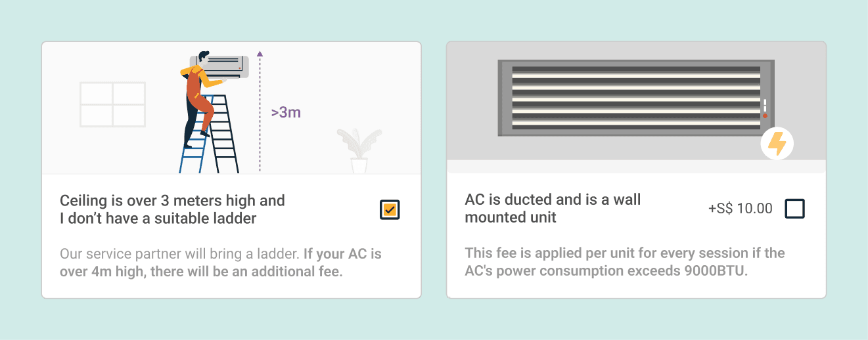This screenshot has height=340, width=868.
Task: Click the wall-mounted AC unit above technician
Action: click(x=220, y=64)
